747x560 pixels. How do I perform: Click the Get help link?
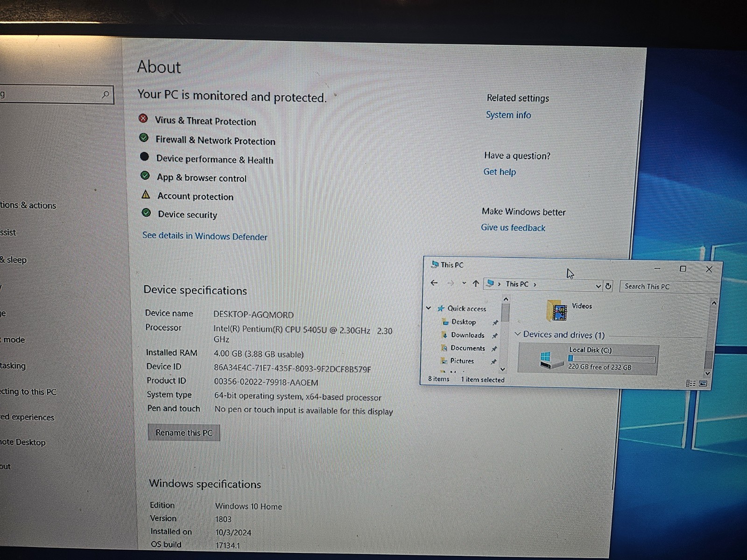click(500, 172)
